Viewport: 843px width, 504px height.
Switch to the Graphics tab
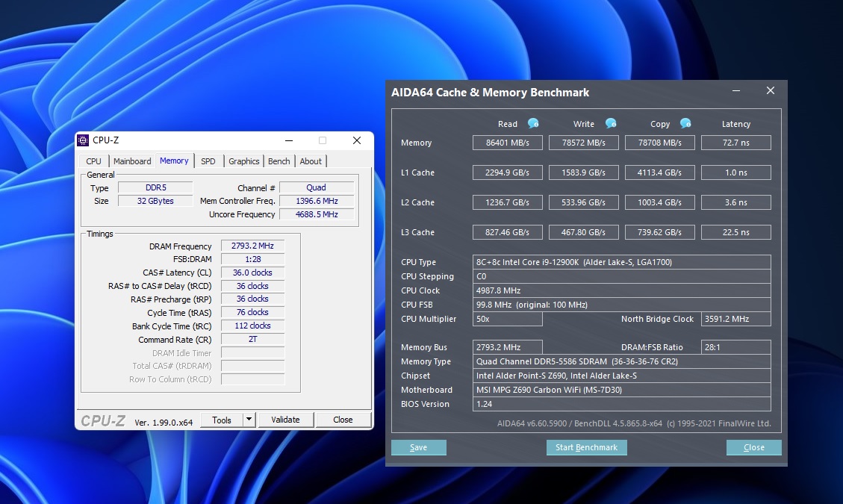[243, 161]
